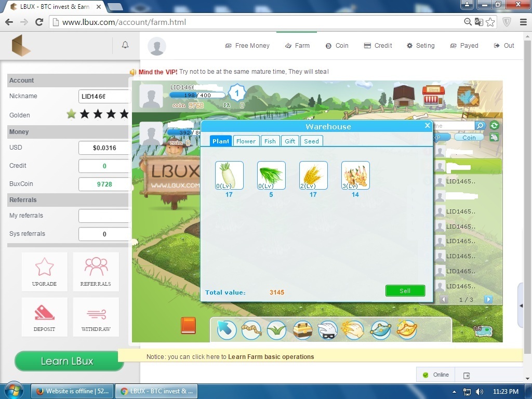Select the arrow pointer farm tool
532x399 pixels.
pos(227,330)
